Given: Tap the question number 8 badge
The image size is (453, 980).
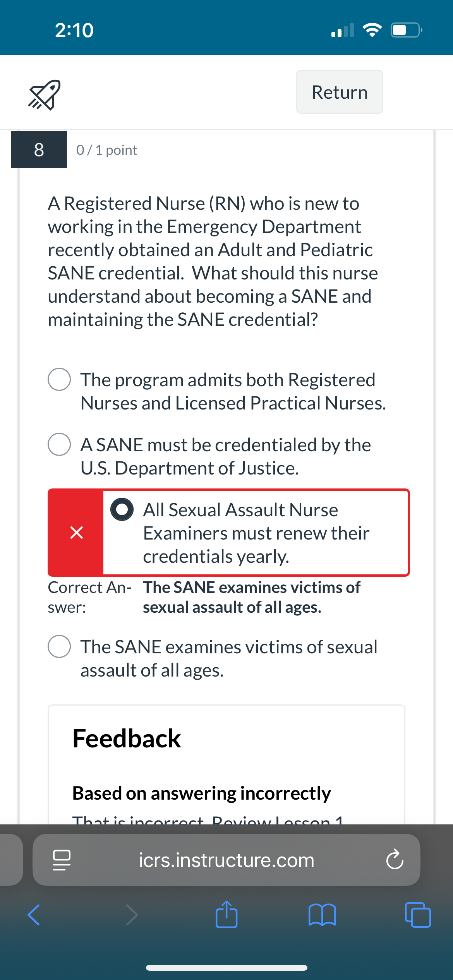Looking at the screenshot, I should (x=39, y=149).
